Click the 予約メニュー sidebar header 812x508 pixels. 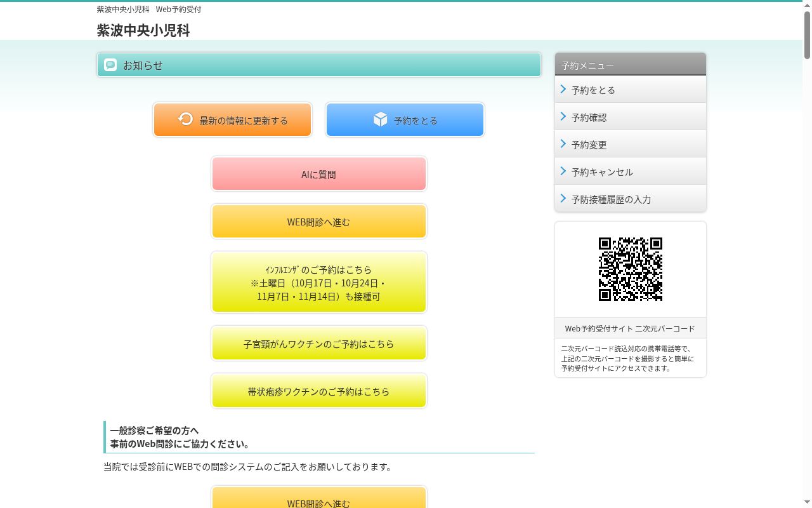pos(631,65)
